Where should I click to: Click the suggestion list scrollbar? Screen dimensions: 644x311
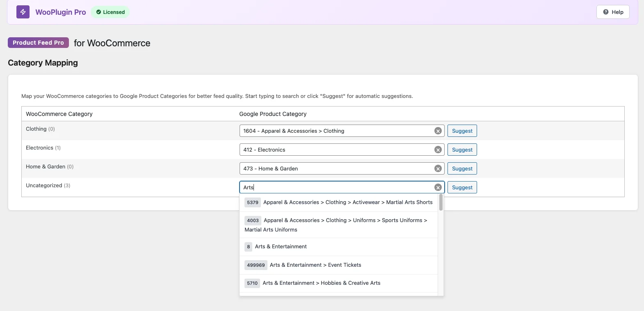pyautogui.click(x=441, y=202)
